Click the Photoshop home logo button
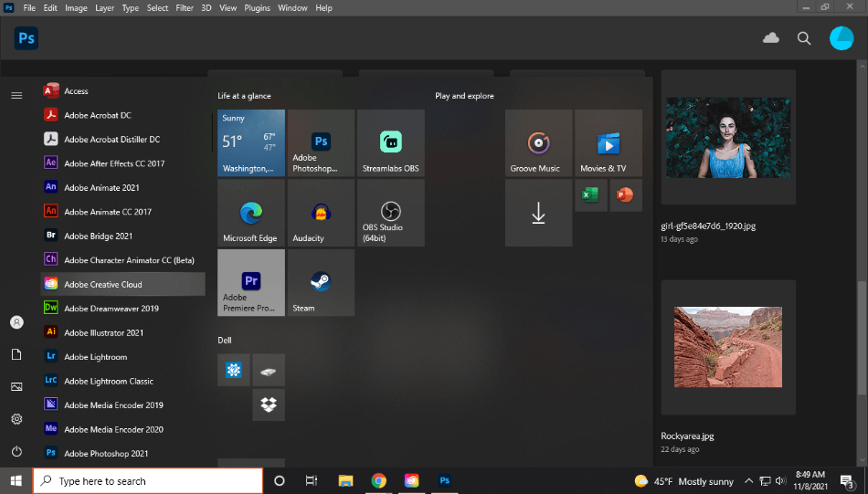Screen dimensions: 868x494 [x=26, y=38]
